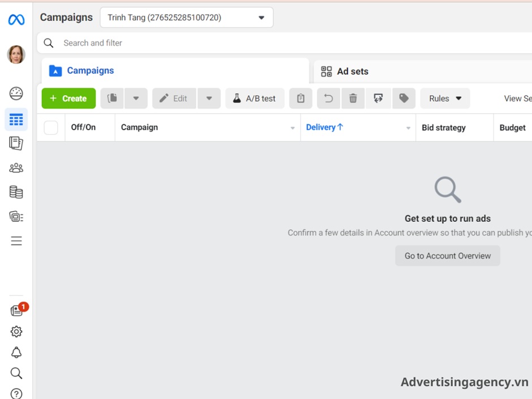Screen dimensions: 532x399
Task: Expand the Duplicate options dropdown arrow
Action: click(136, 98)
